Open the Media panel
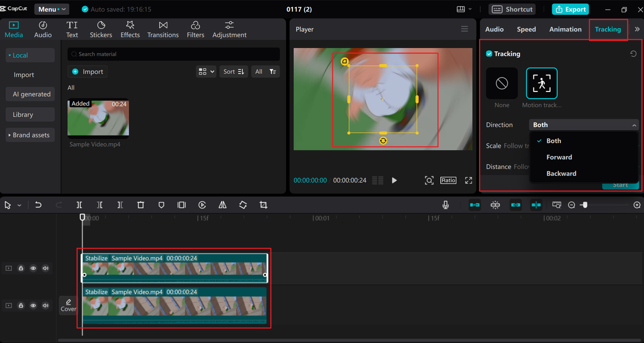This screenshot has height=343, width=644. (14, 30)
